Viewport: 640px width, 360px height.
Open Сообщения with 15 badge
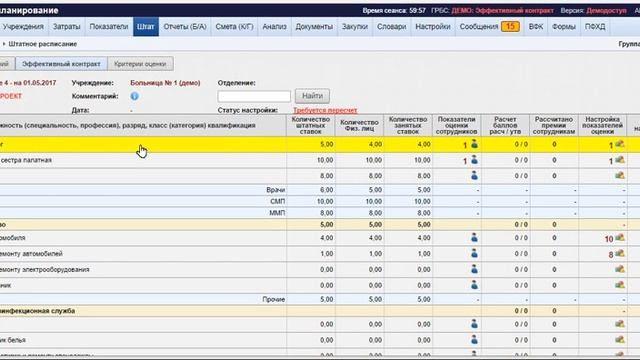point(489,27)
